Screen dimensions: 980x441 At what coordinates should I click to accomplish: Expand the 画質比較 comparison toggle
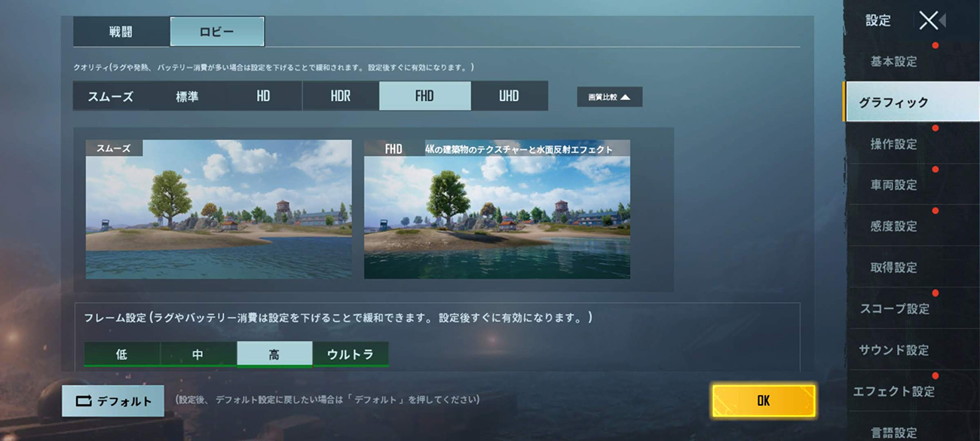click(609, 97)
